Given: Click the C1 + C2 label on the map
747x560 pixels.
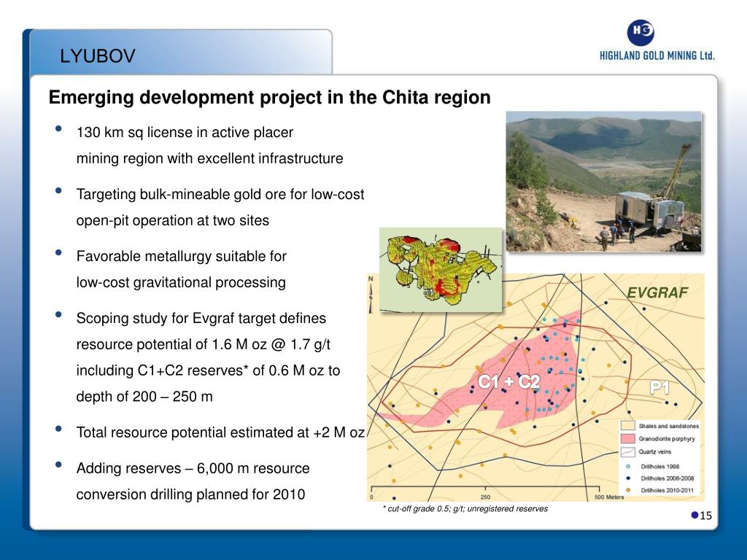Looking at the screenshot, I should click(x=508, y=382).
